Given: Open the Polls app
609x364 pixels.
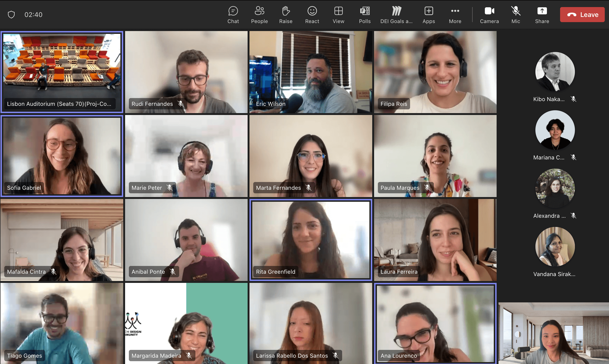Looking at the screenshot, I should click(364, 15).
